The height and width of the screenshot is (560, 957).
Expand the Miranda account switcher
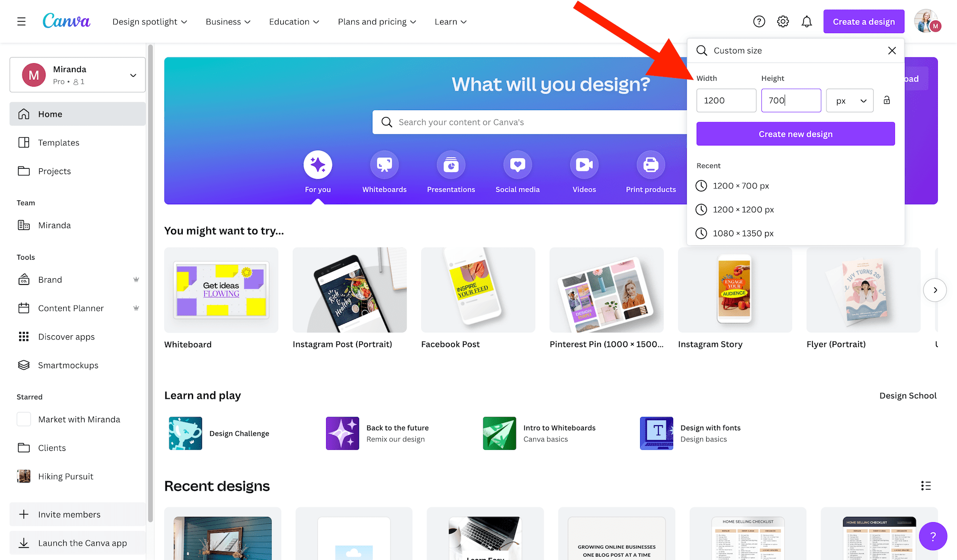[x=78, y=75]
